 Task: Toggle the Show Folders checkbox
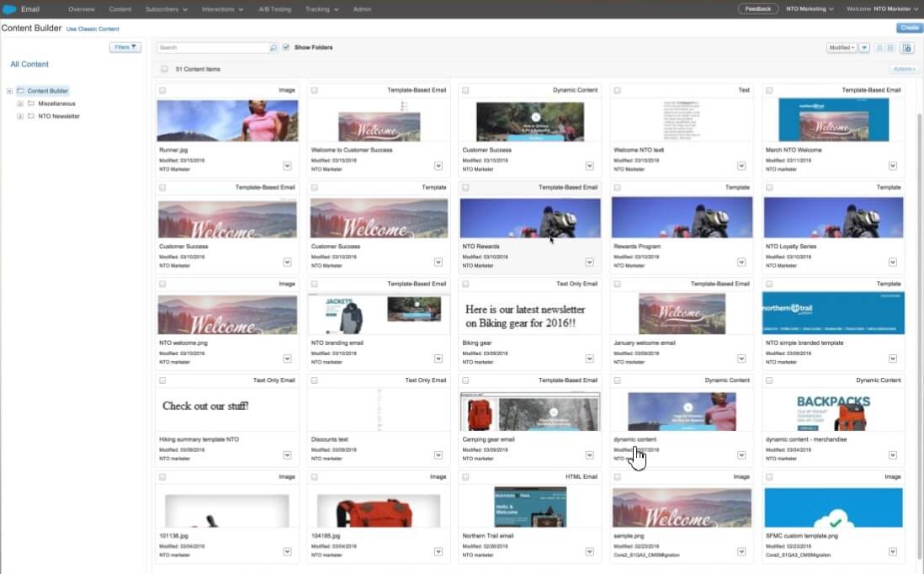(286, 47)
